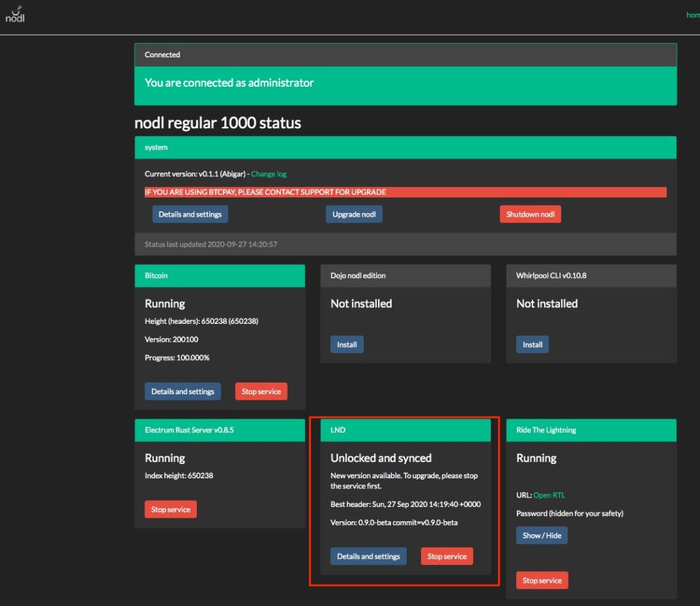This screenshot has width=700, height=606.
Task: Install Dojo nodl edition
Action: [347, 344]
